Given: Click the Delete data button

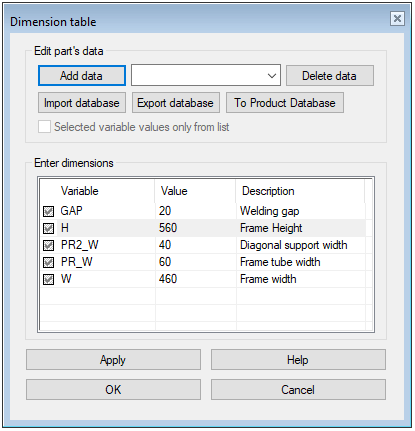Looking at the screenshot, I should click(329, 76).
